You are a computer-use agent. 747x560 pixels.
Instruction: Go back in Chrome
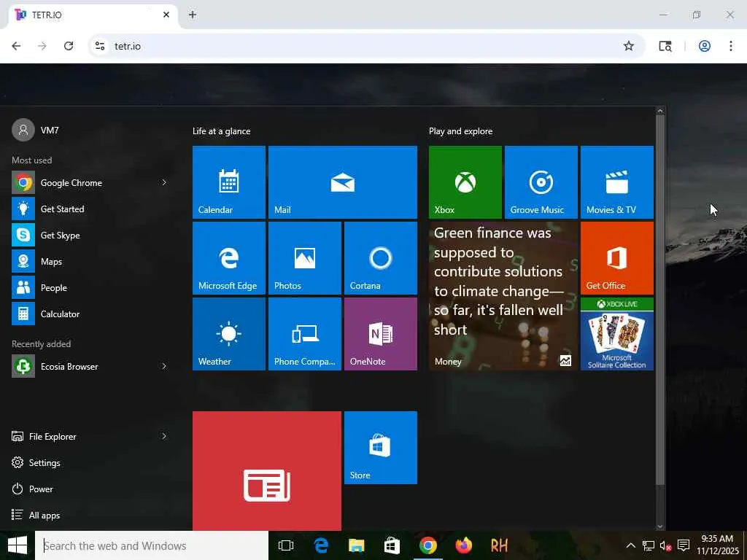pyautogui.click(x=16, y=46)
